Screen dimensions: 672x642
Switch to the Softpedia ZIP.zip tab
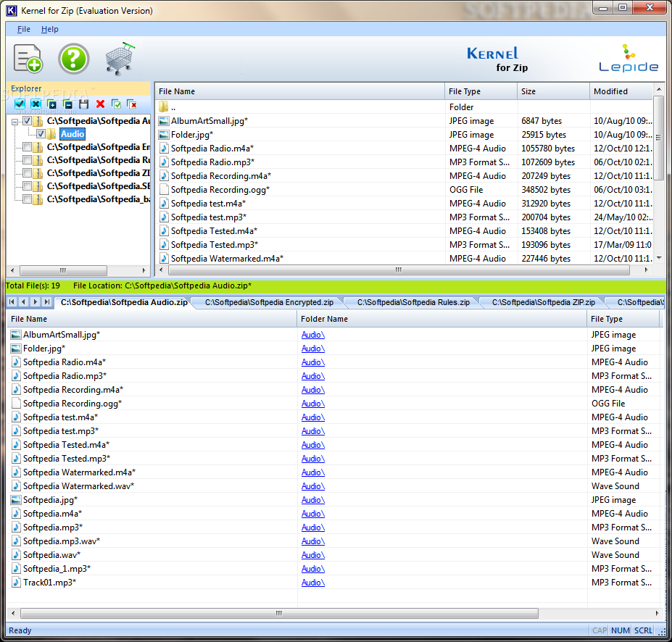[543, 302]
